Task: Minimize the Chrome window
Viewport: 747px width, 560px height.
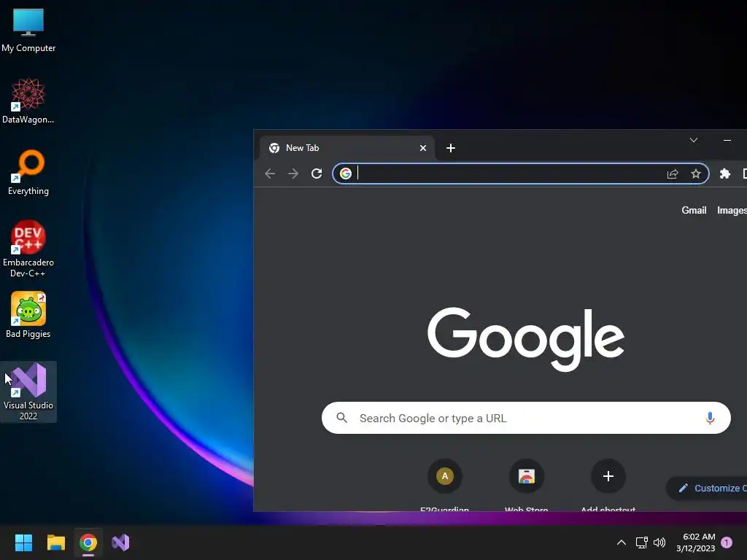Action: coord(727,140)
